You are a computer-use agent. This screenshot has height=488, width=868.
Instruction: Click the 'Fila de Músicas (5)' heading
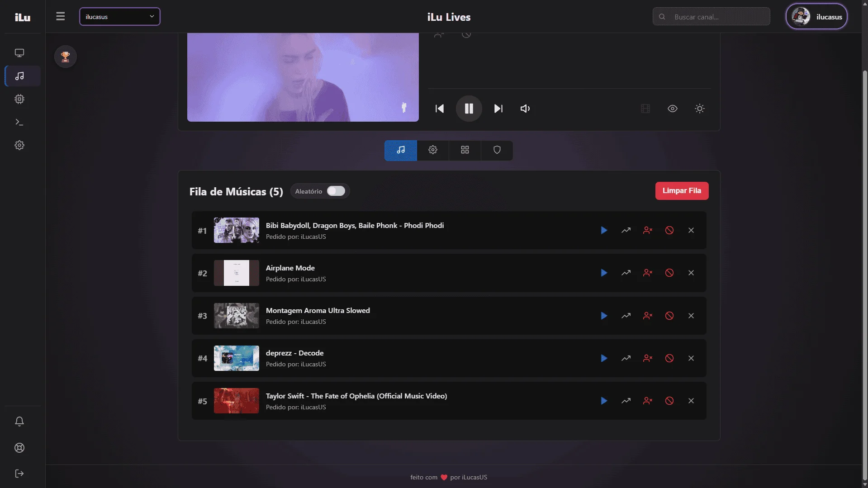236,191
